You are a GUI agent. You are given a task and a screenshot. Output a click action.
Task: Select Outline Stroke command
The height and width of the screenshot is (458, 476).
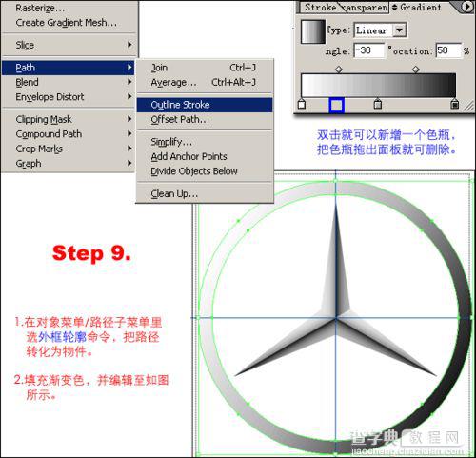tap(205, 105)
